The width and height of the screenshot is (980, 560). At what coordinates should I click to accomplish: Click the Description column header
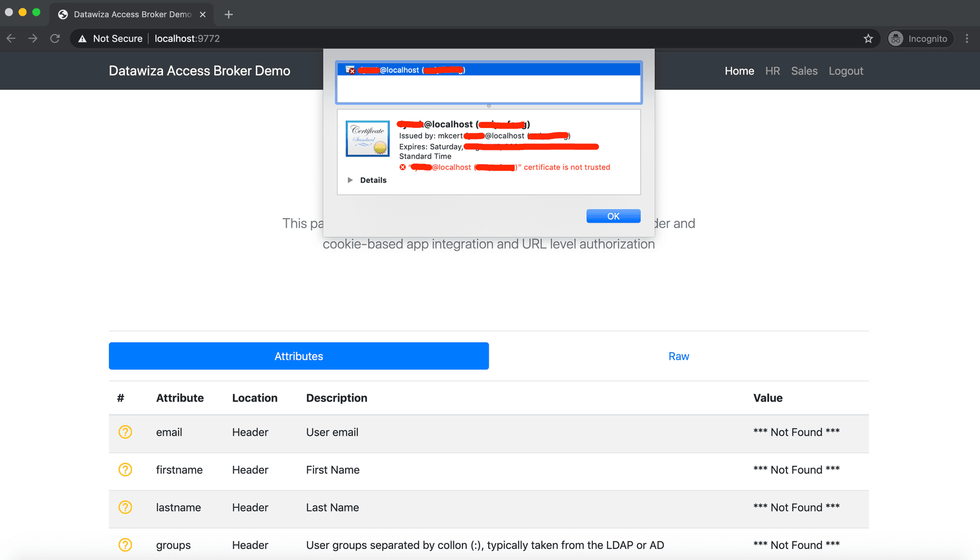tap(337, 398)
